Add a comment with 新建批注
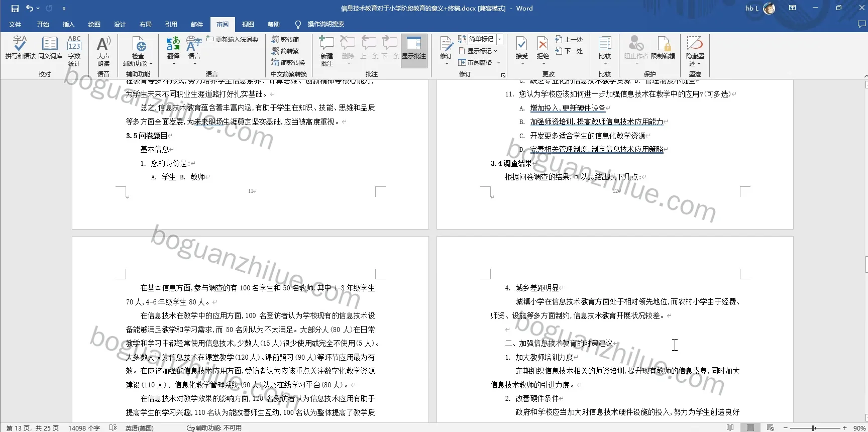Image resolution: width=868 pixels, height=432 pixels. [x=327, y=51]
